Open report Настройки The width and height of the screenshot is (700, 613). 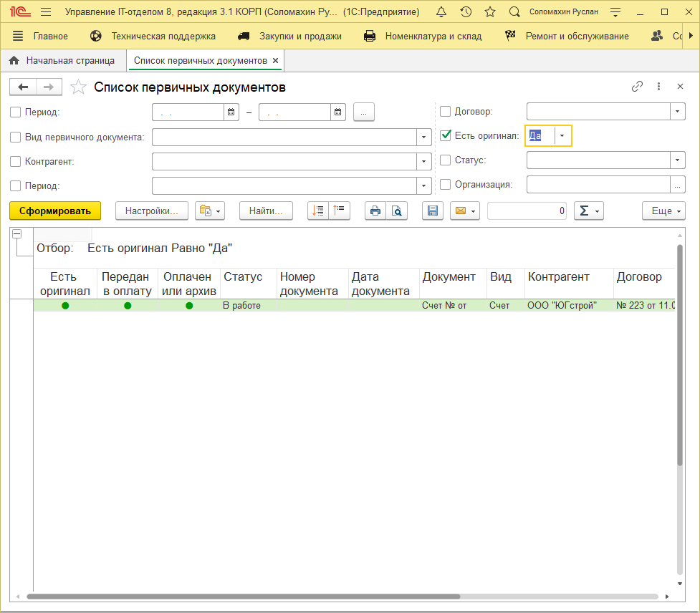(x=151, y=211)
